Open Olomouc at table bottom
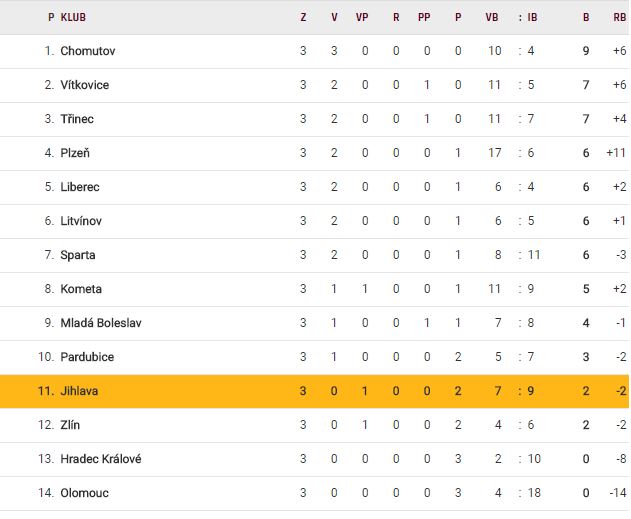The image size is (631, 519). (x=84, y=493)
